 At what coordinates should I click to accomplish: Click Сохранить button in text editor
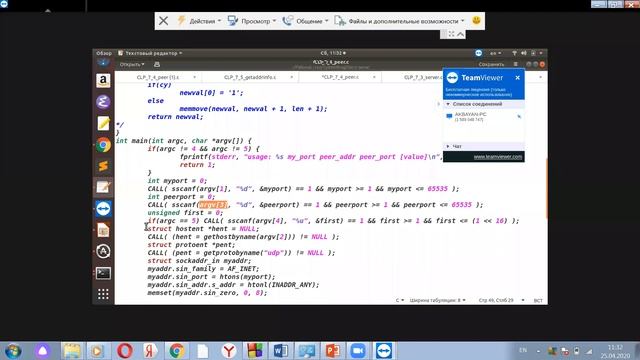point(491,64)
